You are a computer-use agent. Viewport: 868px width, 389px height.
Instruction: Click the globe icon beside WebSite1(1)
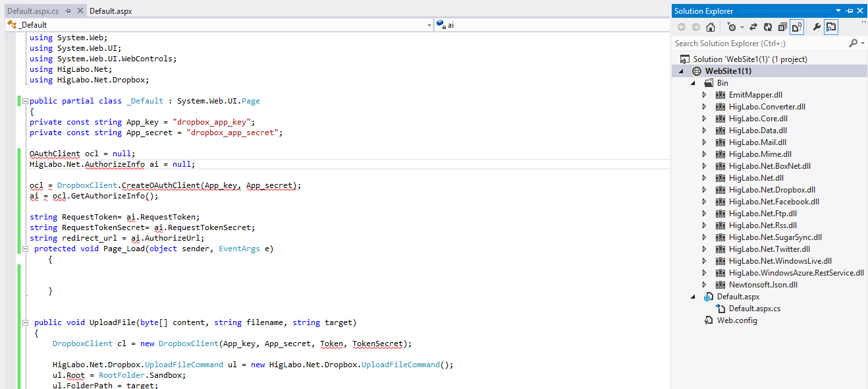click(697, 71)
